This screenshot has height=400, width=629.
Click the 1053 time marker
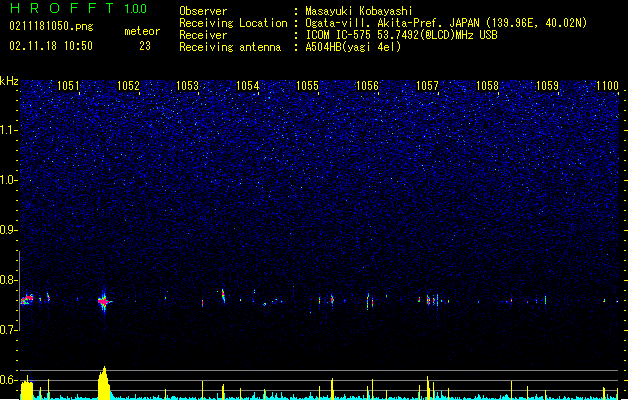coord(188,86)
